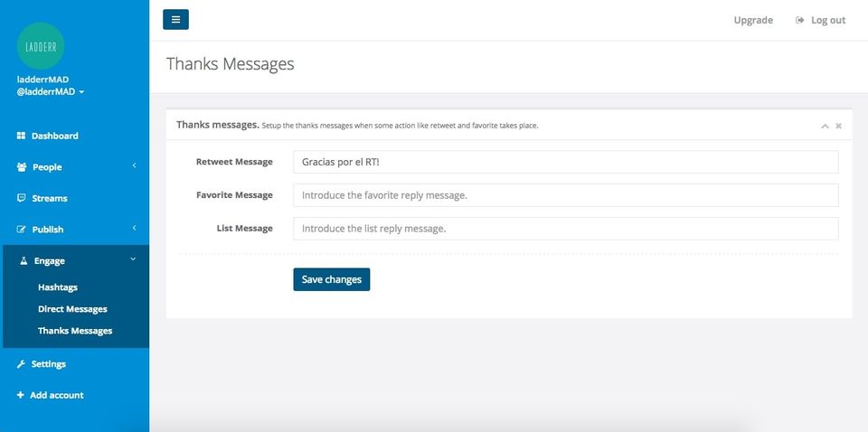Screen dimensions: 868x432
Task: Click the List Message label
Action: pyautogui.click(x=245, y=228)
